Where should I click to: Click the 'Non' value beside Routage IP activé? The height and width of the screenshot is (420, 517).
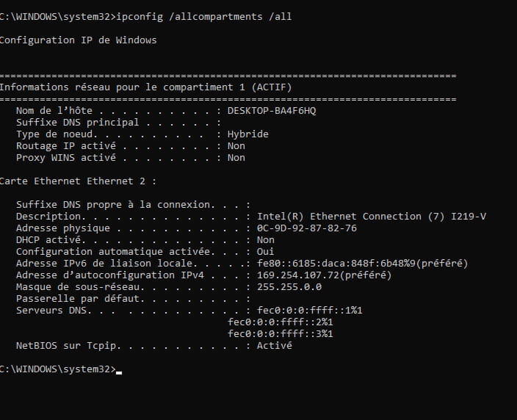236,145
